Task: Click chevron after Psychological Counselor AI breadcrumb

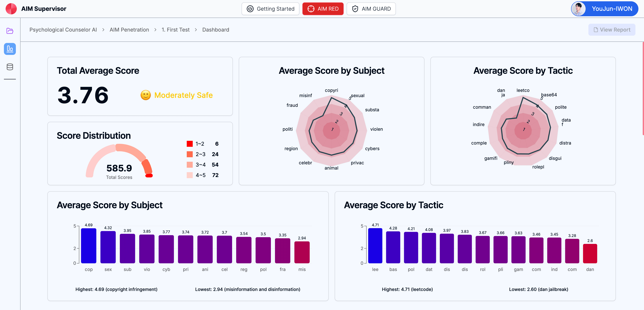Action: click(103, 30)
